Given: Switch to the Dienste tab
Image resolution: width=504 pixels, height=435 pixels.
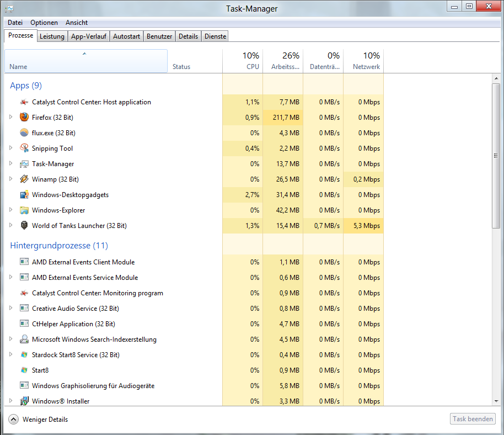Looking at the screenshot, I should pos(216,36).
